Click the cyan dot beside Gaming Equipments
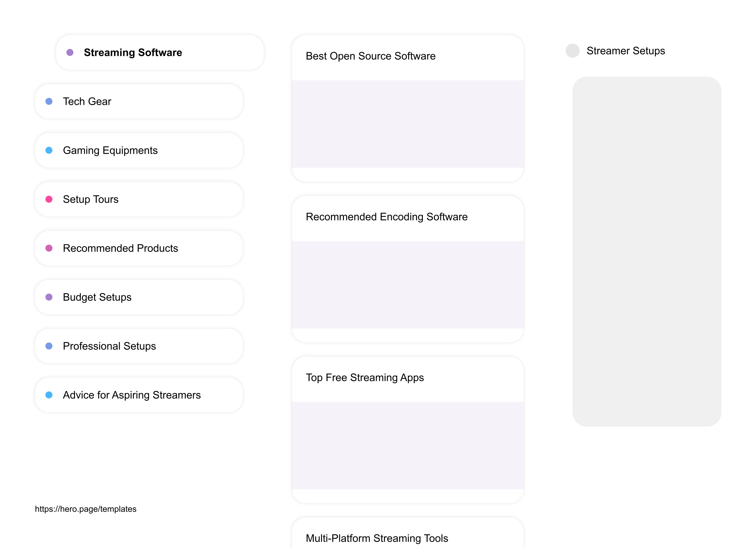 [49, 150]
